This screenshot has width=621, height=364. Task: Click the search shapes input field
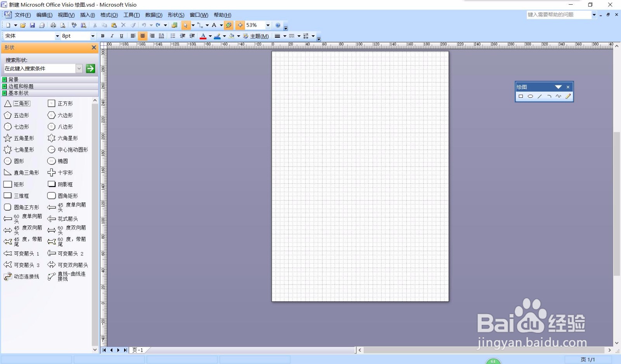pos(40,69)
